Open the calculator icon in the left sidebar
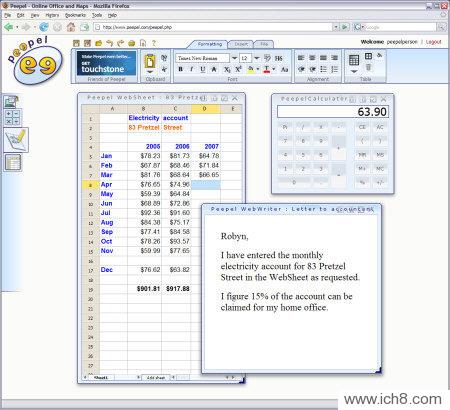The width and height of the screenshot is (450, 410). (x=13, y=117)
